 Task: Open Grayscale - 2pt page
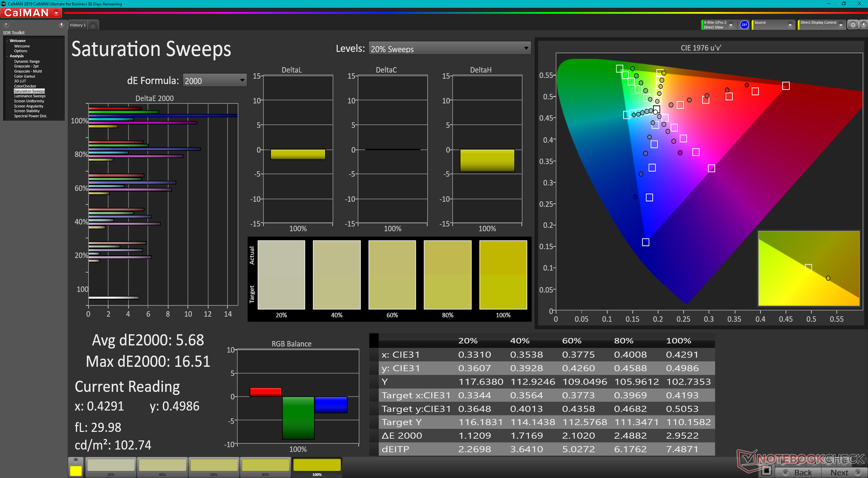pos(26,66)
